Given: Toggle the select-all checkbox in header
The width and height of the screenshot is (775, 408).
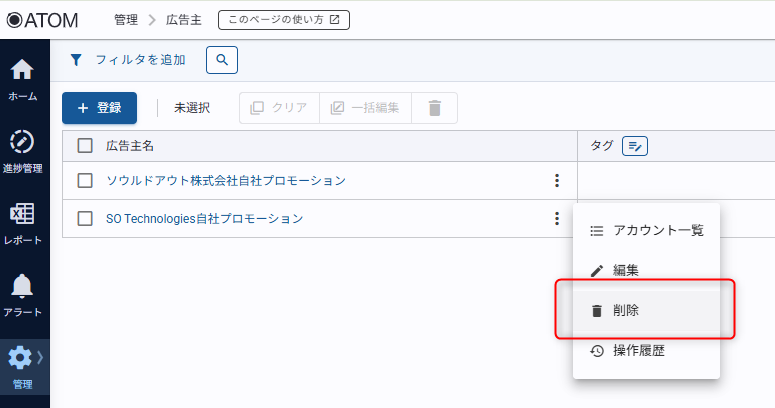Looking at the screenshot, I should 85,146.
